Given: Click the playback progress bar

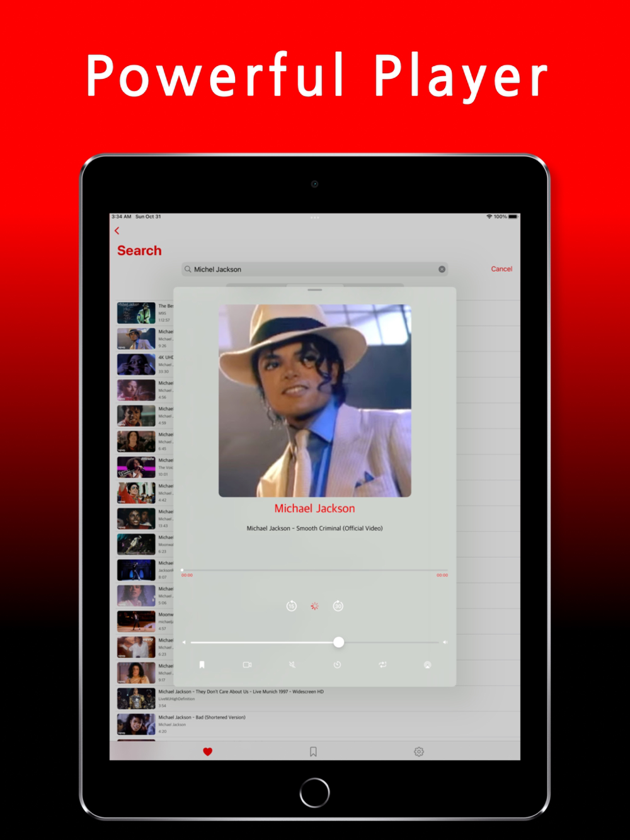Looking at the screenshot, I should click(315, 570).
